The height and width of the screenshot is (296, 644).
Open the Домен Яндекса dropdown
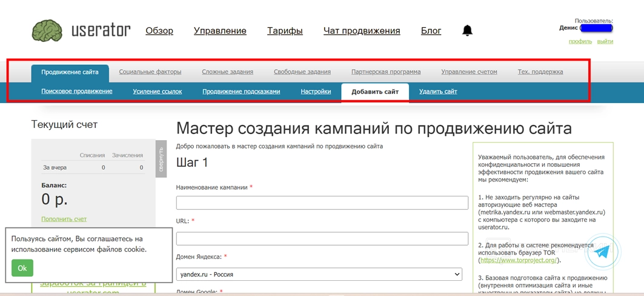(319, 274)
